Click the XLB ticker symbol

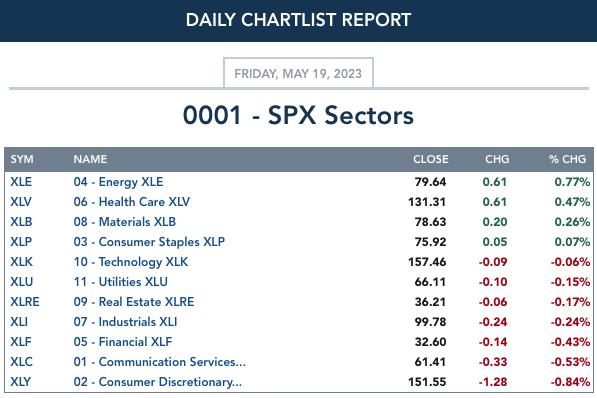tap(21, 222)
